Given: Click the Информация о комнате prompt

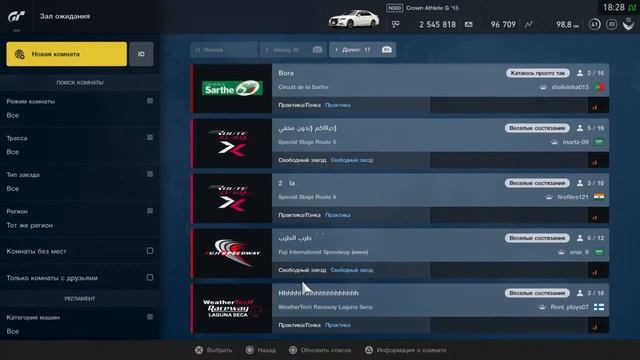Looking at the screenshot, I should (405, 350).
